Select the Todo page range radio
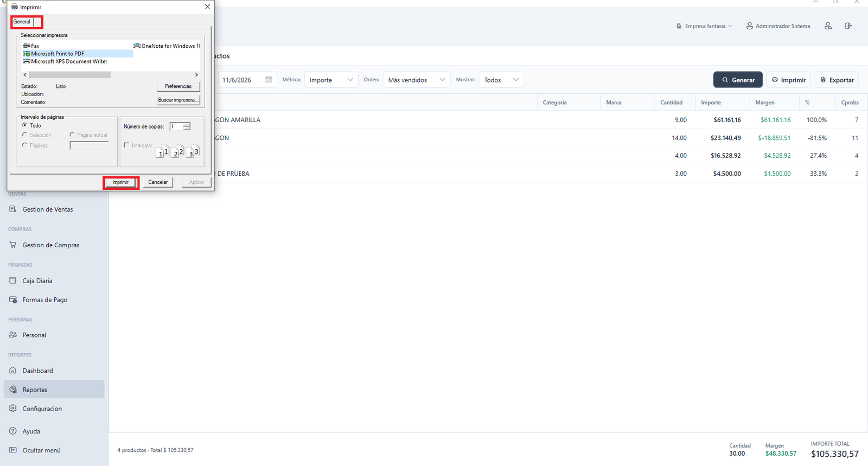The height and width of the screenshot is (466, 868). pos(24,125)
